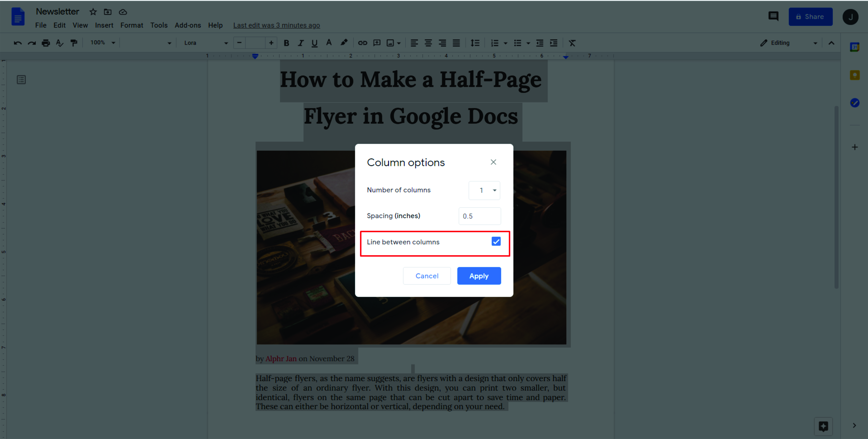Toggle bold formatting
Viewport: 868px width, 439px height.
[286, 43]
